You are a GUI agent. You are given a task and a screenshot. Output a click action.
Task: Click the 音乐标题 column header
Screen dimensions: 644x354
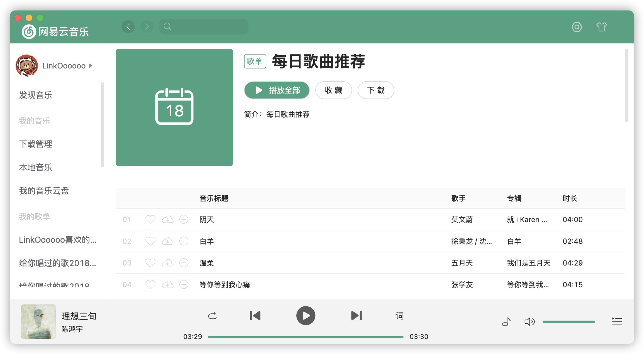(214, 198)
